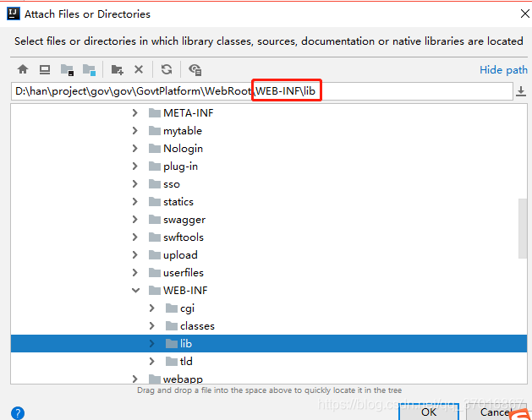Open the help question mark icon

(x=18, y=413)
